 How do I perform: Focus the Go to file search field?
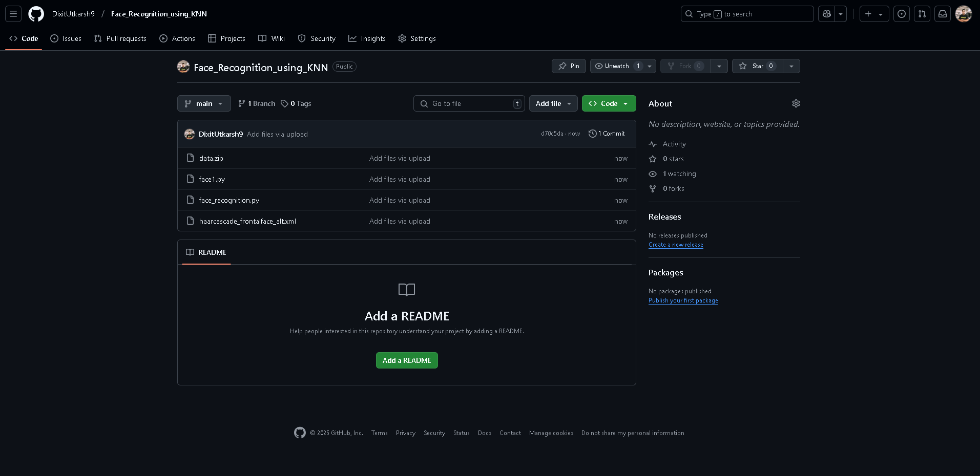click(x=469, y=103)
